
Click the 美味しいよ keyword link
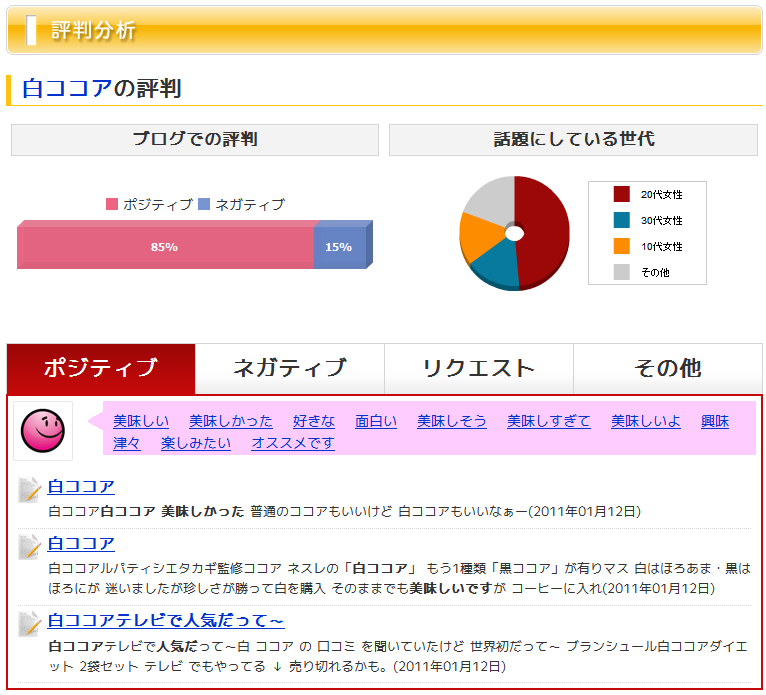[646, 421]
